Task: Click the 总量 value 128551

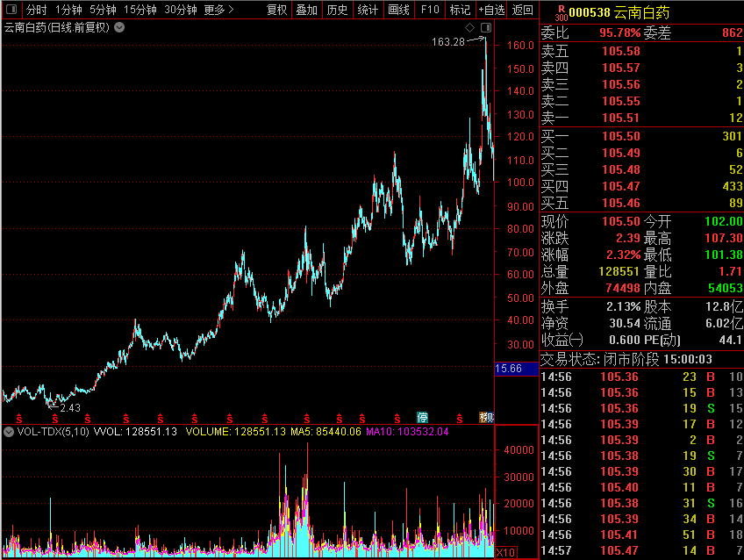Action: click(619, 271)
